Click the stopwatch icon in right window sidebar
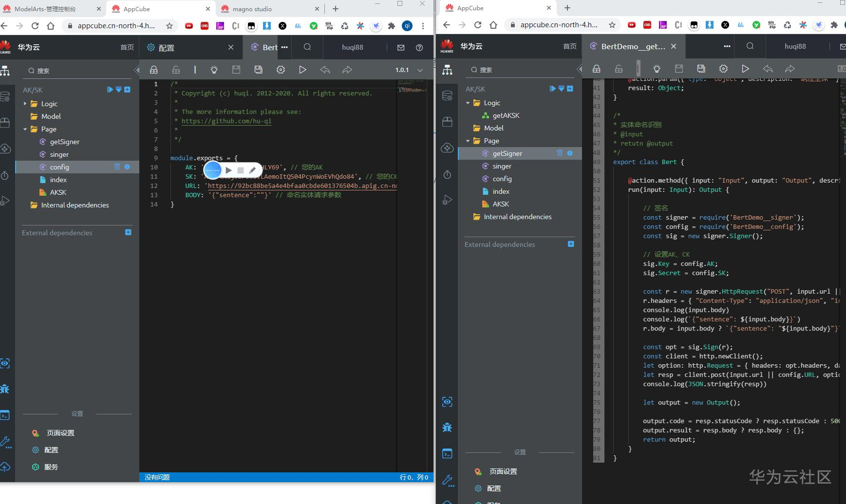Screen dimensions: 846x504 click(x=447, y=174)
